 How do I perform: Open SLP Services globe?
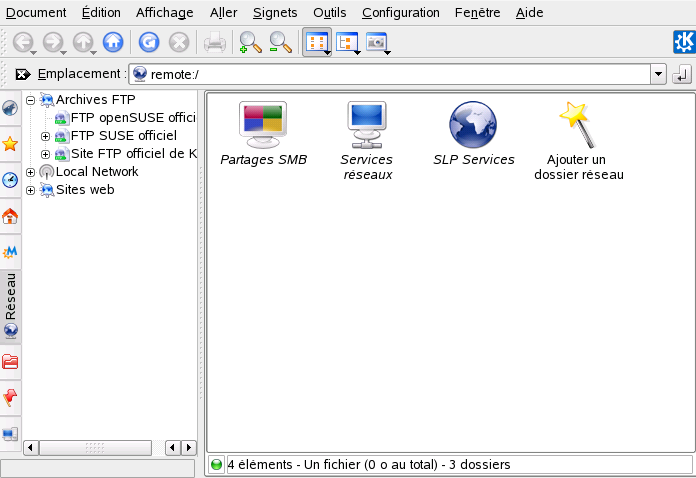(x=473, y=134)
